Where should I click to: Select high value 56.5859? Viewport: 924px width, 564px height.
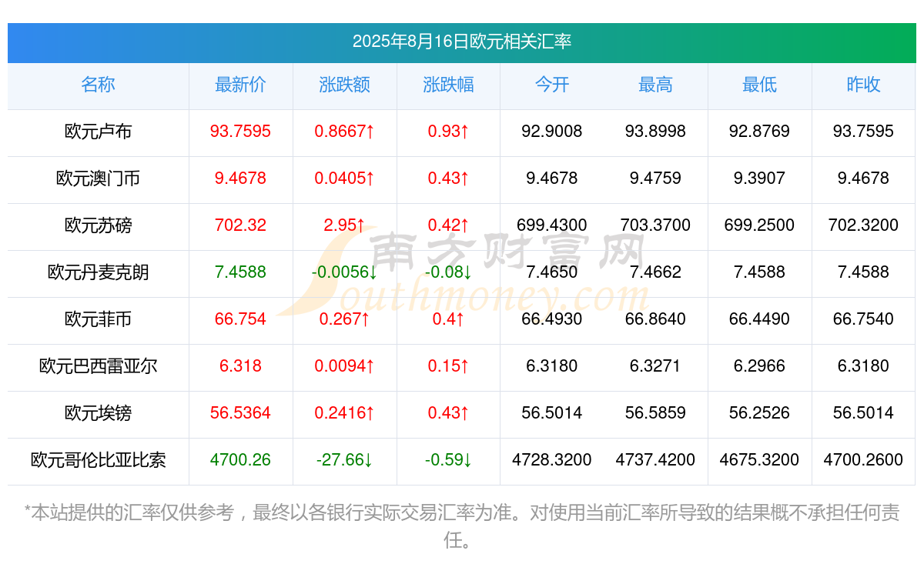[655, 413]
